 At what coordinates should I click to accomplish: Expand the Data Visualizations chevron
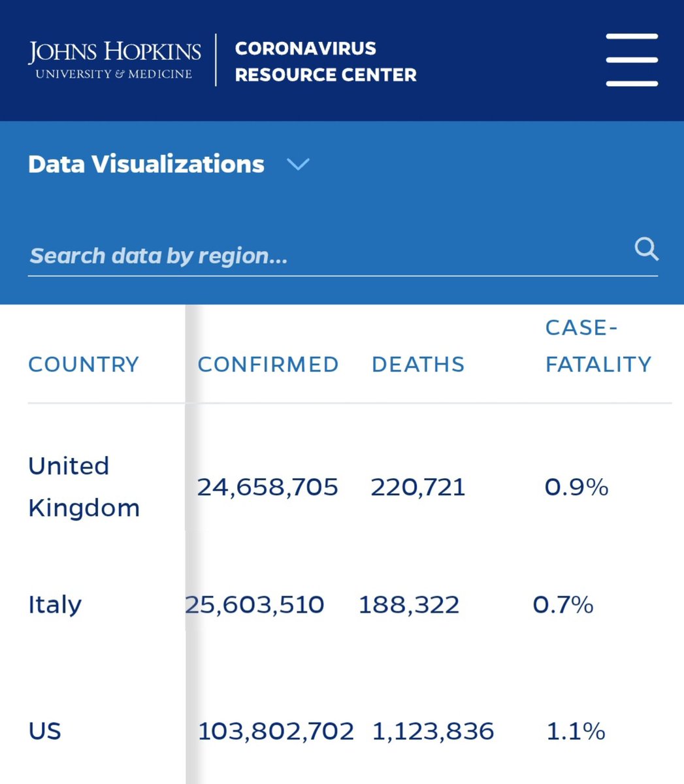tap(298, 164)
